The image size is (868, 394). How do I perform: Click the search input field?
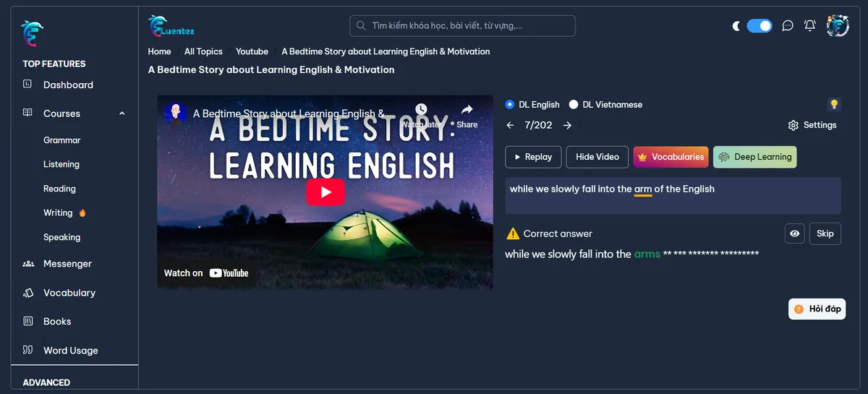[x=463, y=26]
